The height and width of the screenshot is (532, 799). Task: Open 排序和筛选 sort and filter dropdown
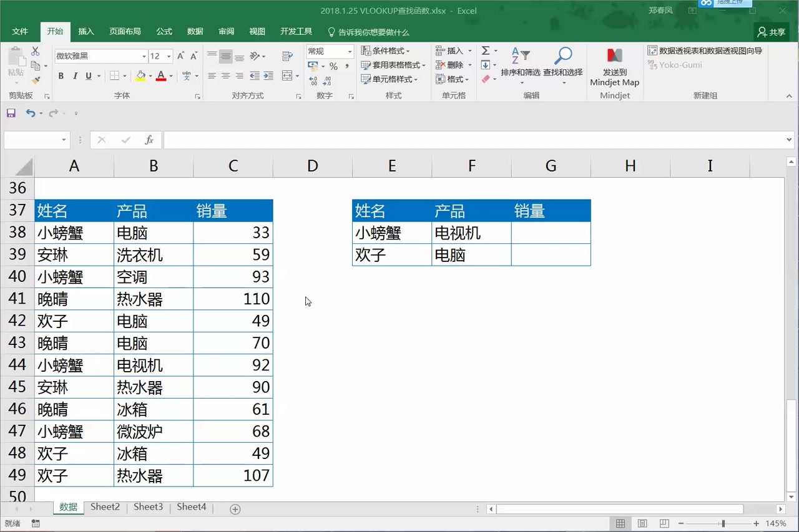521,65
